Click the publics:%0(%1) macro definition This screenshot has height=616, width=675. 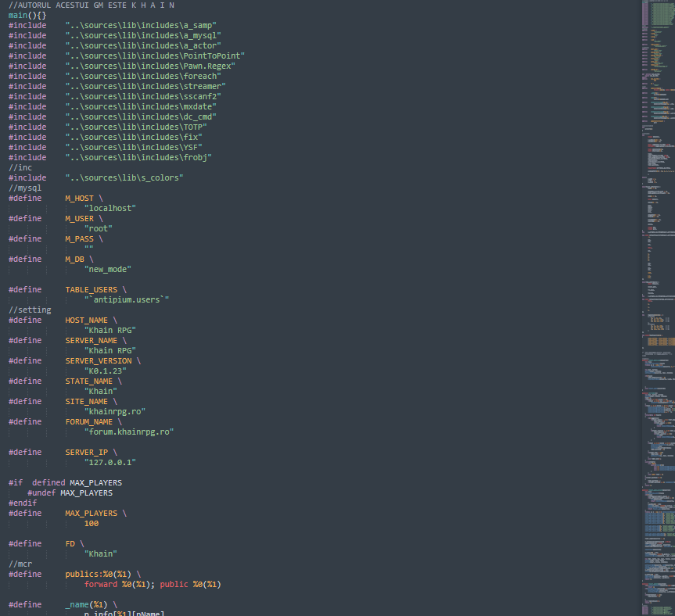point(98,575)
